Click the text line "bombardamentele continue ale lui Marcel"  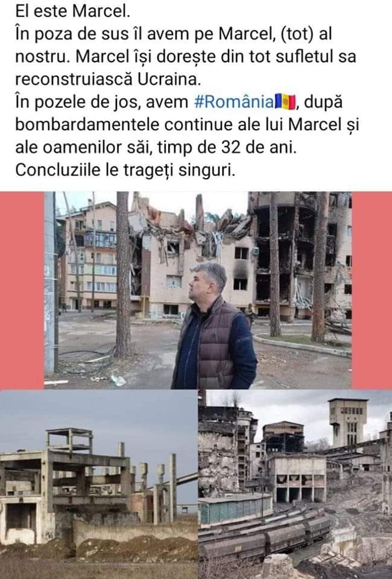179,125
